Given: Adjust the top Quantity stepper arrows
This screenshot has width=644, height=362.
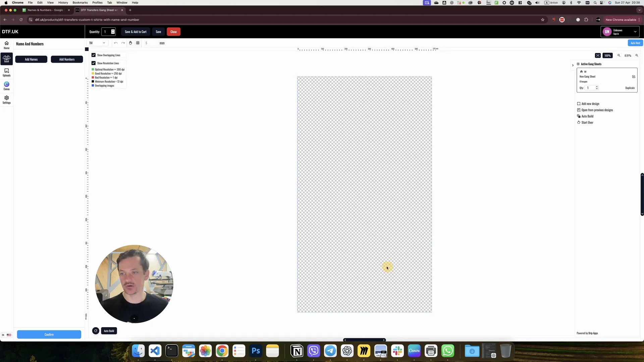Looking at the screenshot, I should coord(113,32).
